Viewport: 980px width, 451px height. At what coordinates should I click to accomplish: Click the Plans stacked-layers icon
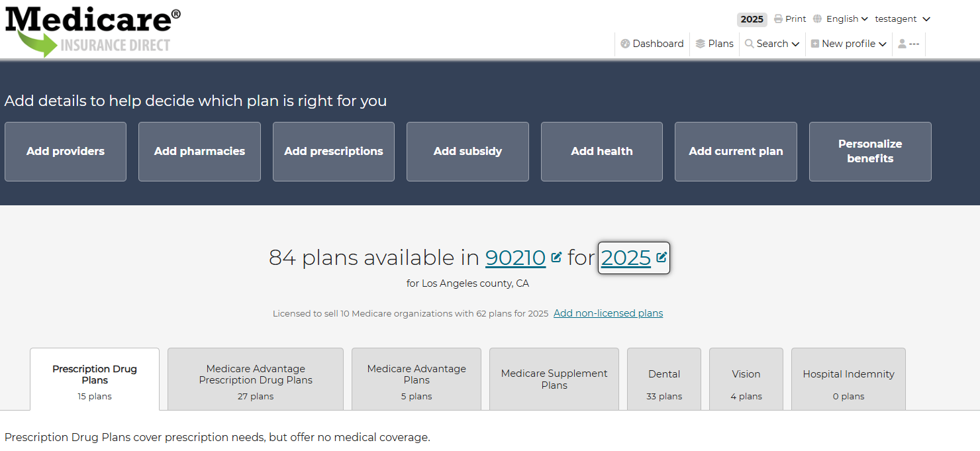coord(701,44)
